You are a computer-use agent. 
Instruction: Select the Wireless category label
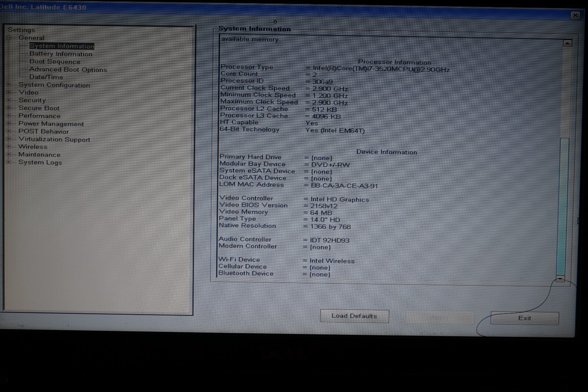pos(33,147)
